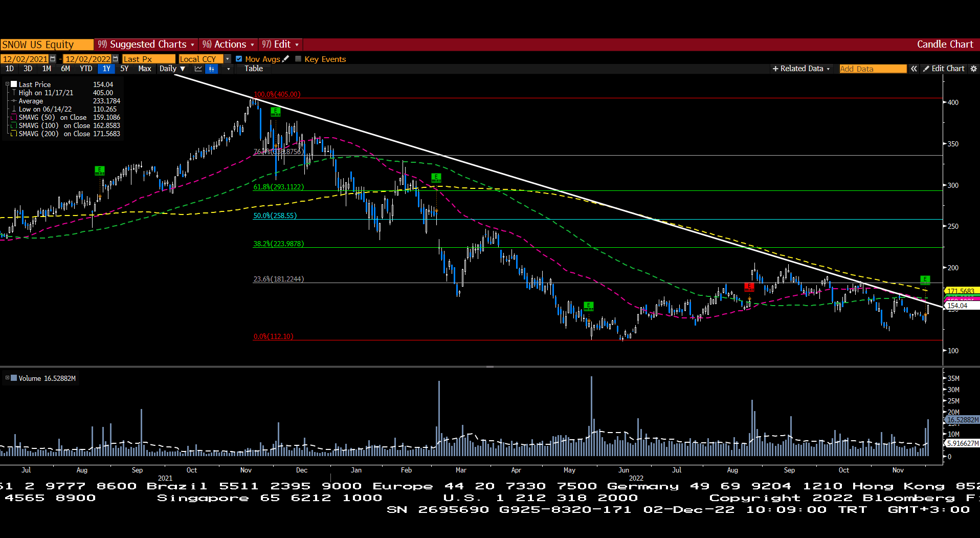The image size is (980, 538).
Task: Open the start date calendar picker
Action: (53, 59)
